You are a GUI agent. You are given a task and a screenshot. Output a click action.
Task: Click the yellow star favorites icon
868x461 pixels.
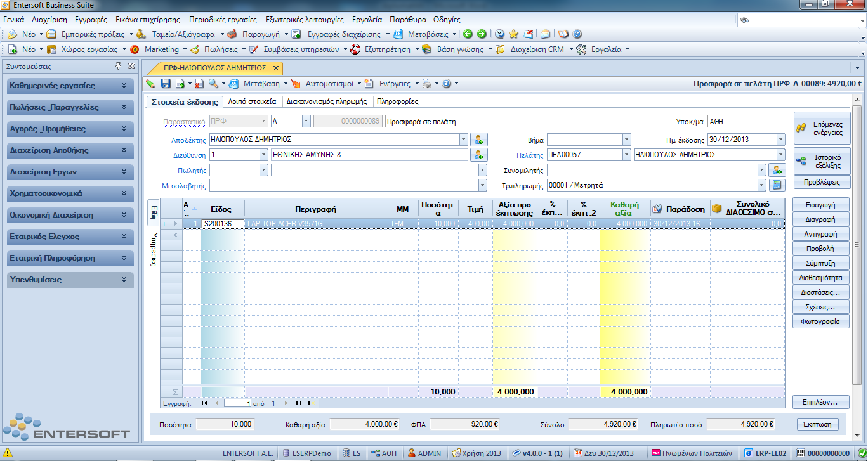tap(513, 34)
